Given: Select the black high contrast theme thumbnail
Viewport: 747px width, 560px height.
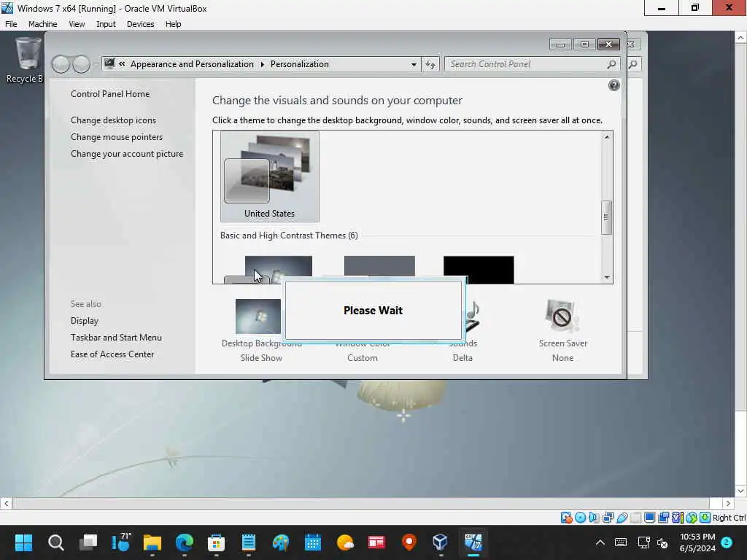Looking at the screenshot, I should click(479, 270).
